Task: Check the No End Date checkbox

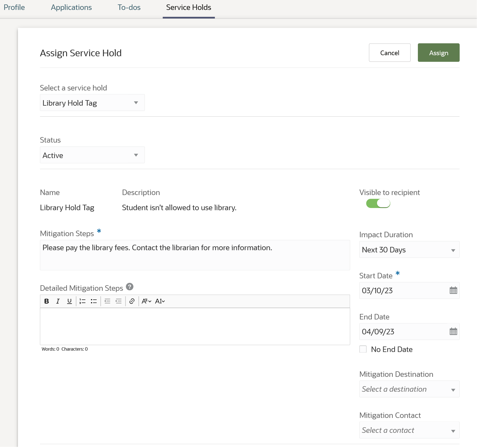Action: point(363,349)
